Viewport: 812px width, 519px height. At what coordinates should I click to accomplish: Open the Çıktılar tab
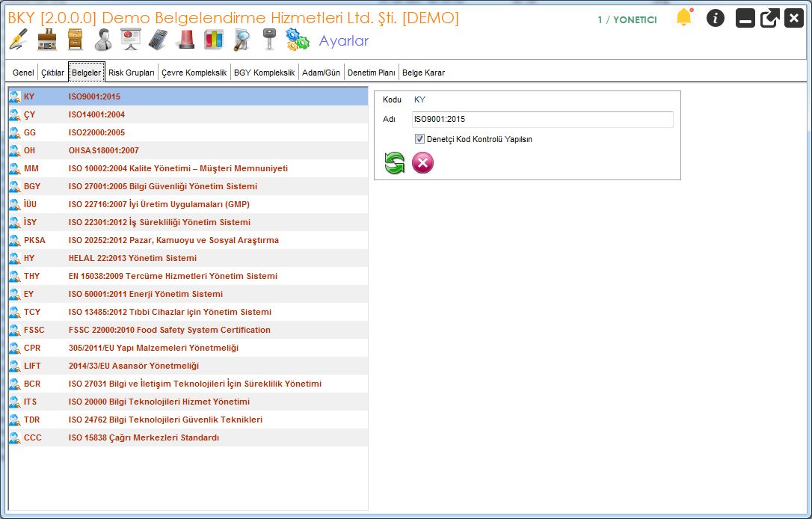53,73
